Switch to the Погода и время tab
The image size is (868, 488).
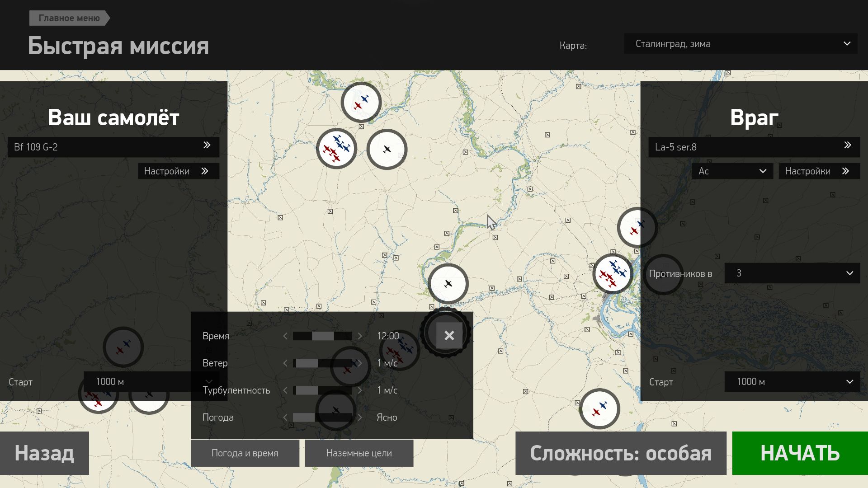245,453
